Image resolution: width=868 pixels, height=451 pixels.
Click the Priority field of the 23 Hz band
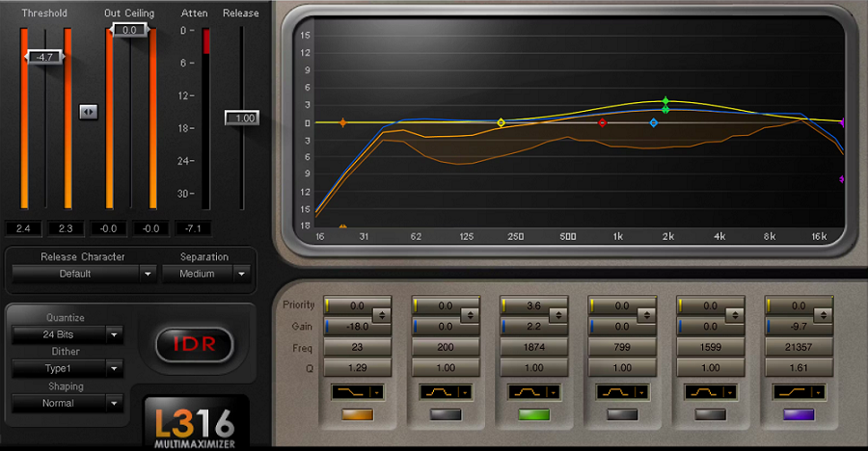click(x=357, y=305)
